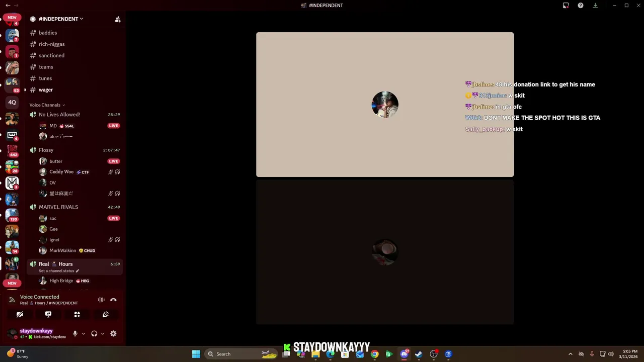Watch MD's LIVE stream badge
The image size is (644, 362).
(113, 126)
